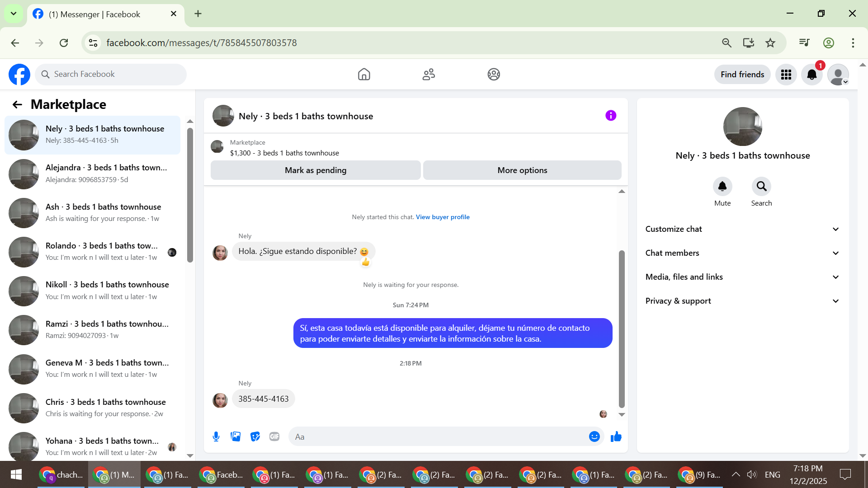Mark listing as pending
The image size is (868, 488).
point(316,170)
